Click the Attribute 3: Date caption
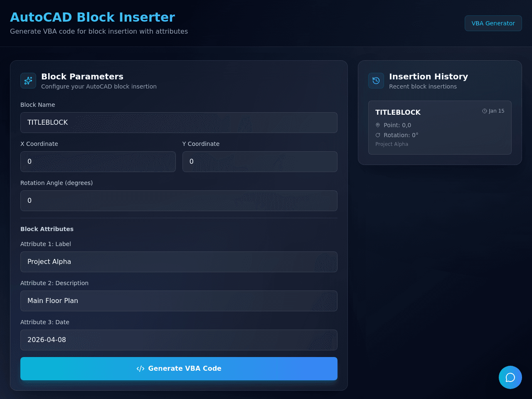This screenshot has height=399, width=532. [45, 322]
